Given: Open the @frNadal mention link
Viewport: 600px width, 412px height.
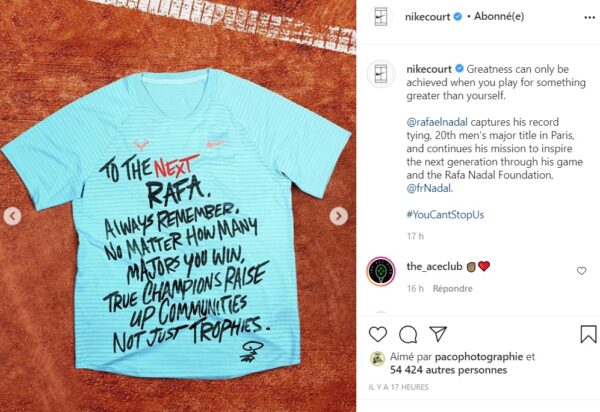Looking at the screenshot, I should click(429, 188).
